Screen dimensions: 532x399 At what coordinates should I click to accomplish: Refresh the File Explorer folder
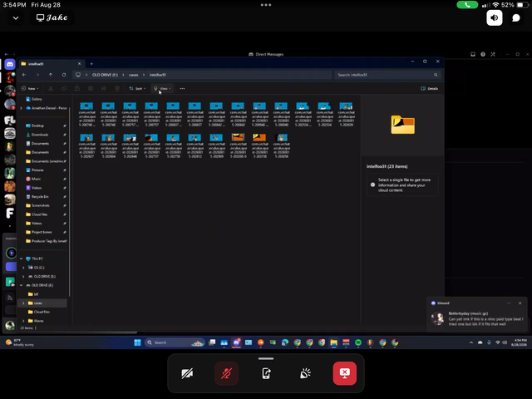click(64, 75)
